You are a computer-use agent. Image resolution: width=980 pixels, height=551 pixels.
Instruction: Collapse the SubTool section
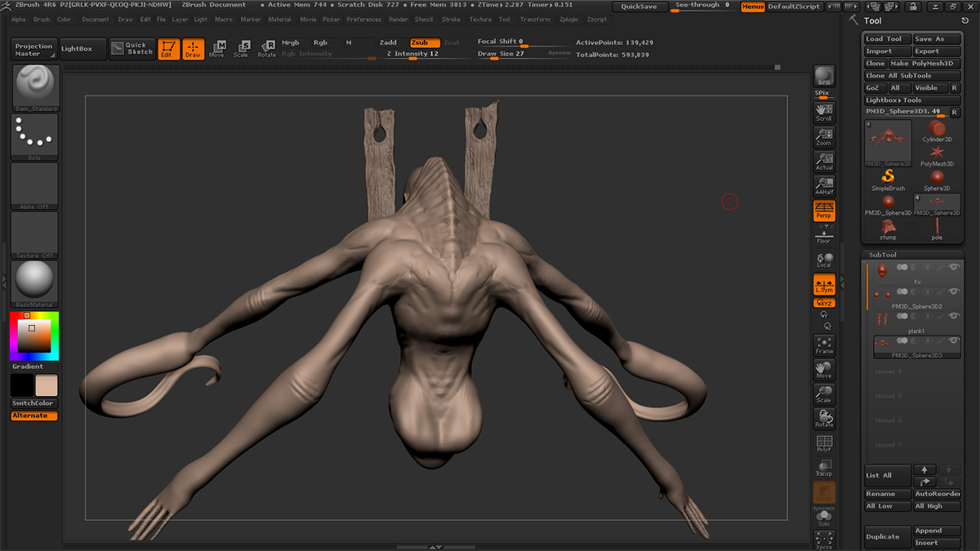click(883, 255)
